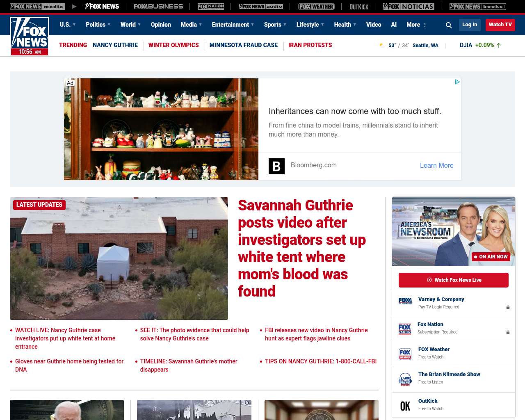
Task: Expand the U.S. dropdown menu
Action: click(x=68, y=25)
